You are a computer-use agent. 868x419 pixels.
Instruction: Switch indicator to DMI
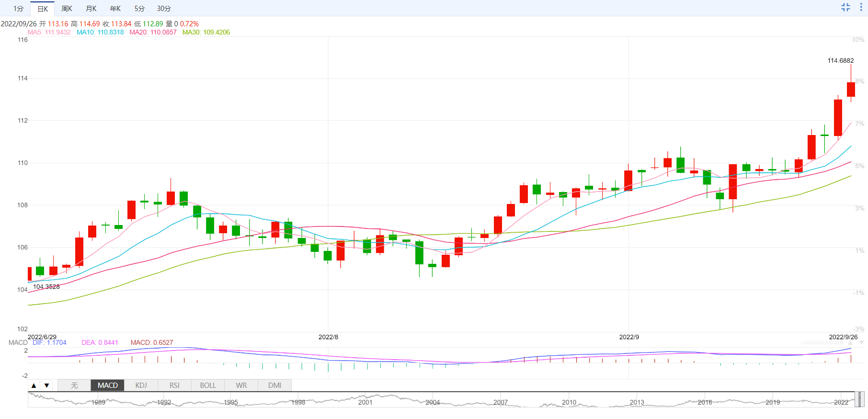(x=274, y=385)
